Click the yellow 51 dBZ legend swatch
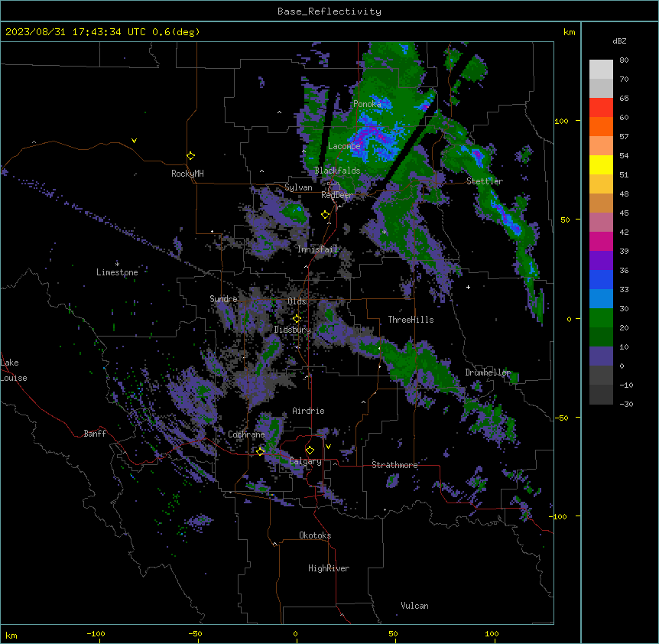 (601, 165)
